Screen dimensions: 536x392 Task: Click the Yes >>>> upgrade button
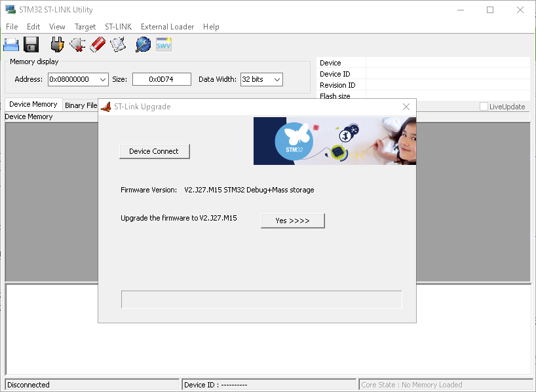(293, 221)
